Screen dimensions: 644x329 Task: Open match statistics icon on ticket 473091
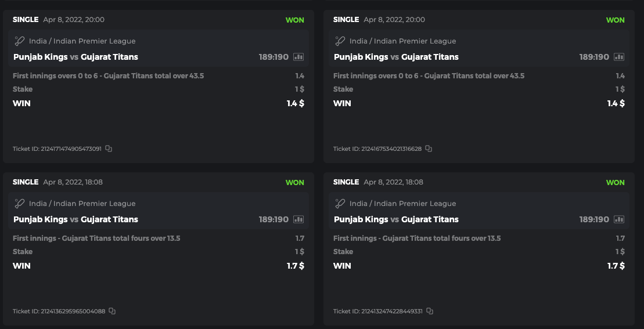[x=299, y=57]
